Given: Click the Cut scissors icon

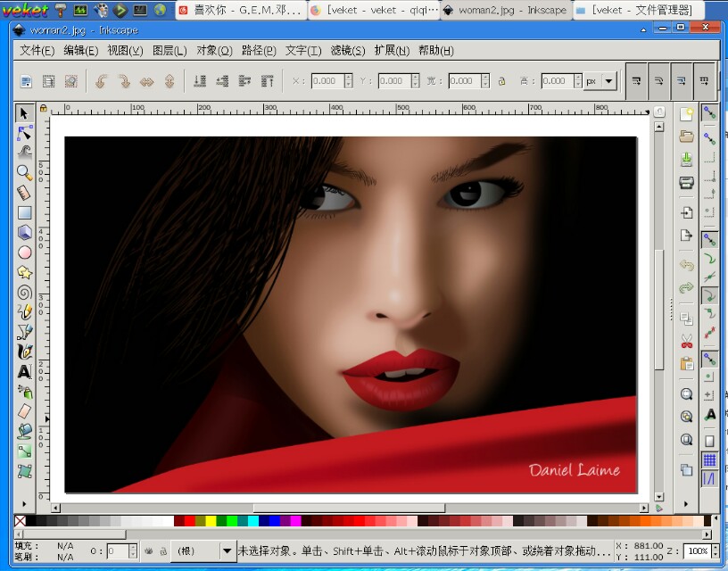Looking at the screenshot, I should 686,341.
